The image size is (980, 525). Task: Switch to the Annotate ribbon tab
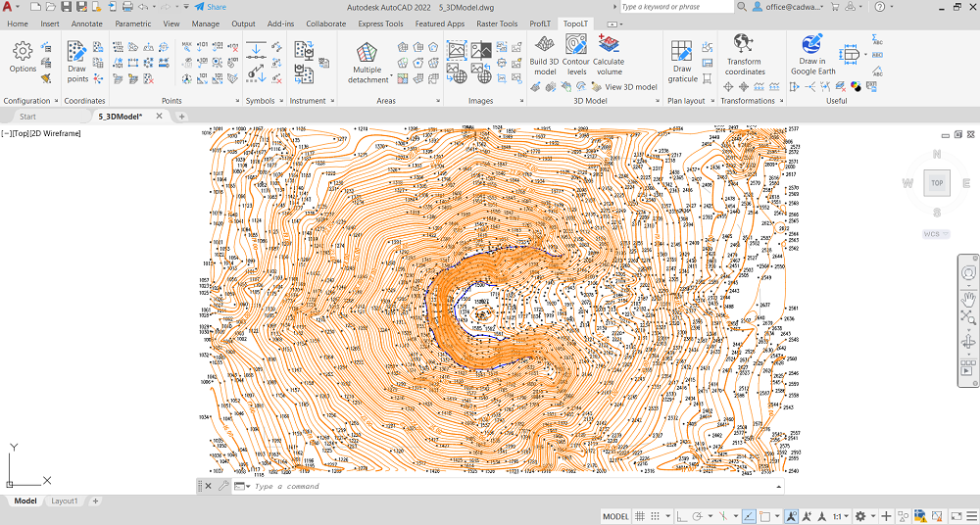[87, 24]
